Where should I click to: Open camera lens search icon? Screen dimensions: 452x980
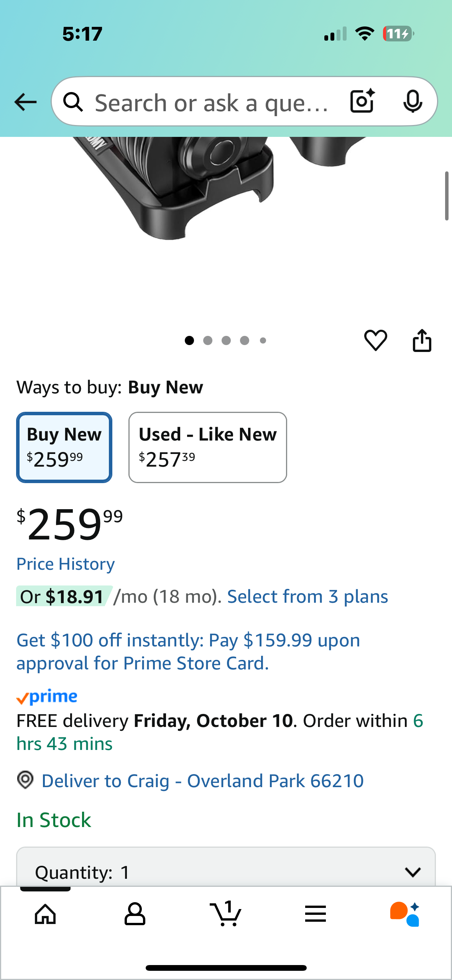362,101
